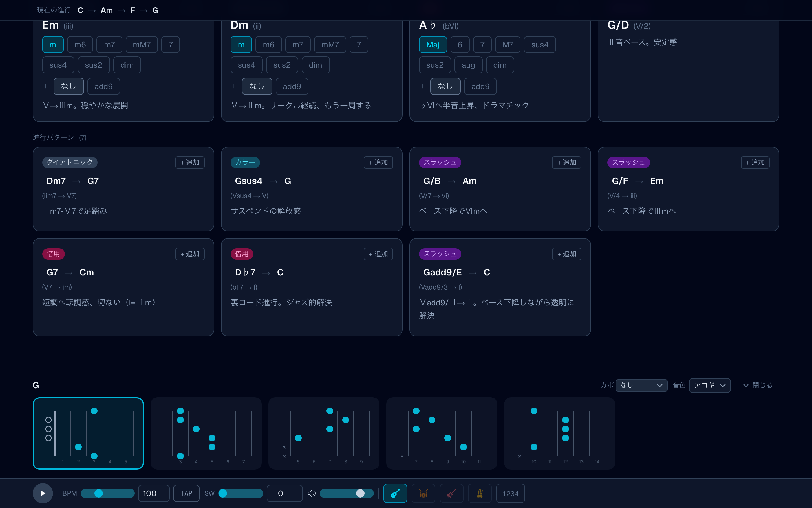The image size is (812, 508).
Task: Add the G/F → Em progression
Action: point(755,162)
